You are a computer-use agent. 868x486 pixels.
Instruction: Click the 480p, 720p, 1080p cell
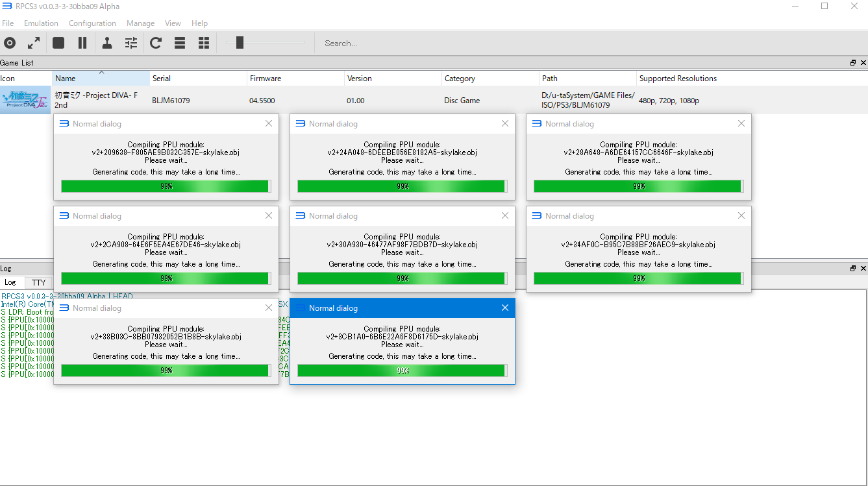pos(669,101)
